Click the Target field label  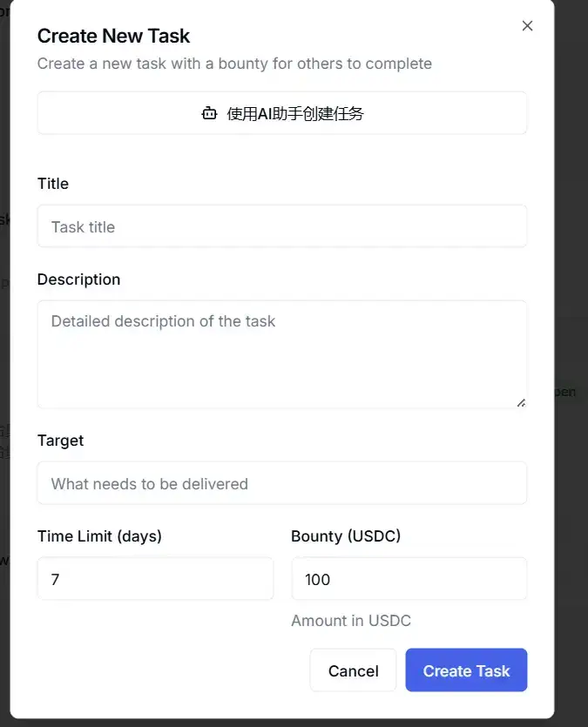(60, 441)
